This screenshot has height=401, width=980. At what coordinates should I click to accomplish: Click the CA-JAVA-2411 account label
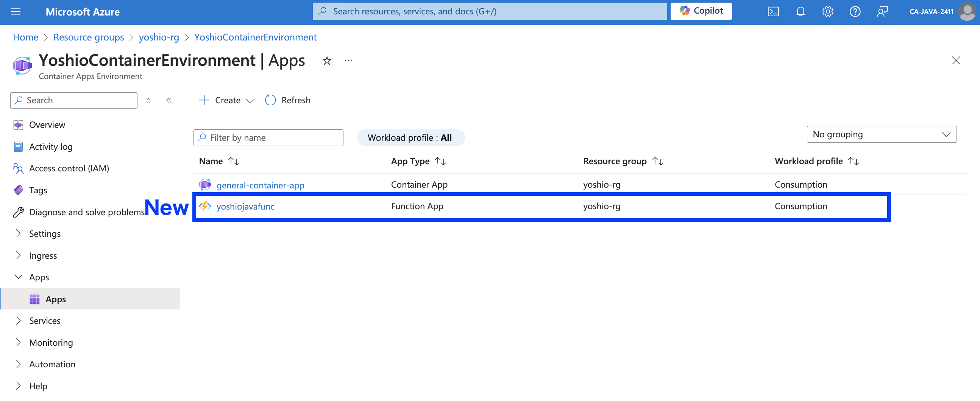coord(931,12)
